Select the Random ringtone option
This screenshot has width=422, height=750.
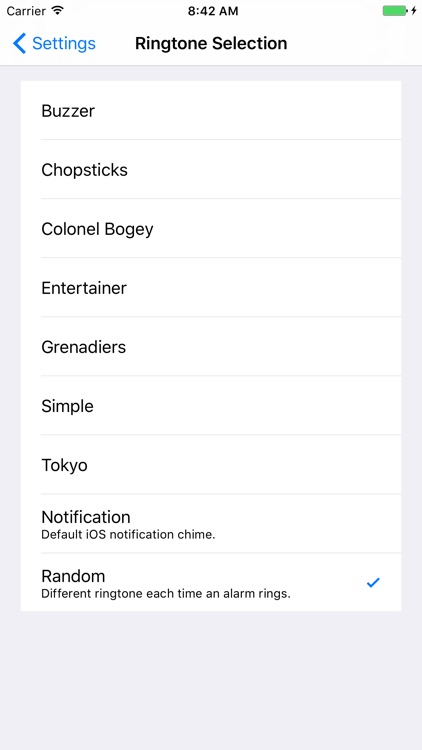coord(211,582)
